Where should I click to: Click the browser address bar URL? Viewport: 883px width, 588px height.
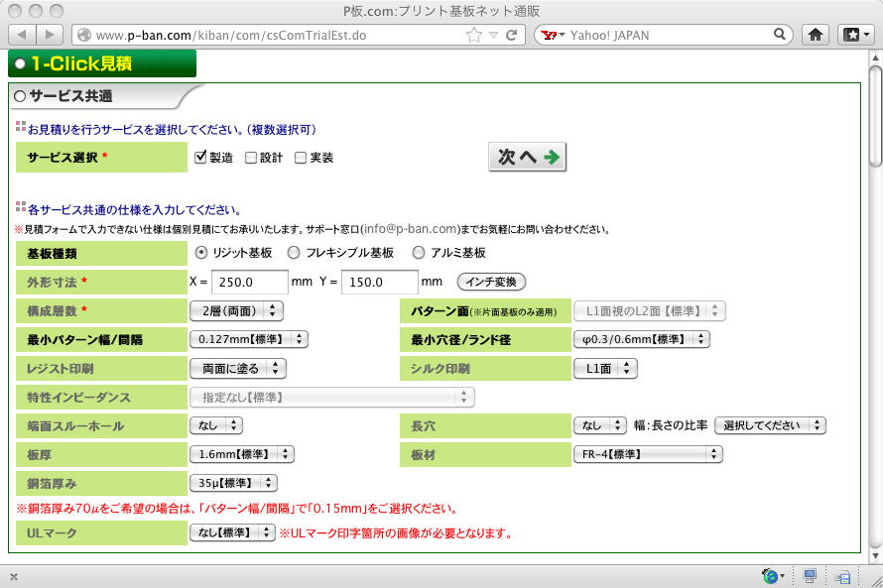point(231,36)
